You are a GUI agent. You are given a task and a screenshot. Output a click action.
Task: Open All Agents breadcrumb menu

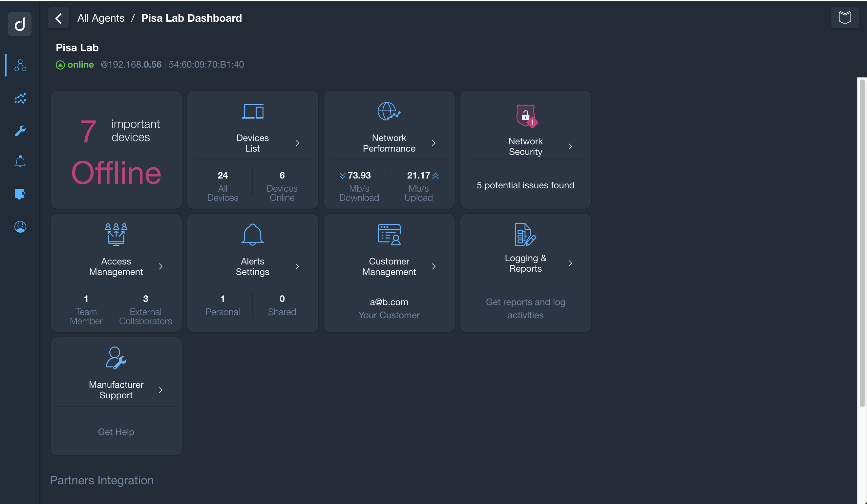(101, 18)
